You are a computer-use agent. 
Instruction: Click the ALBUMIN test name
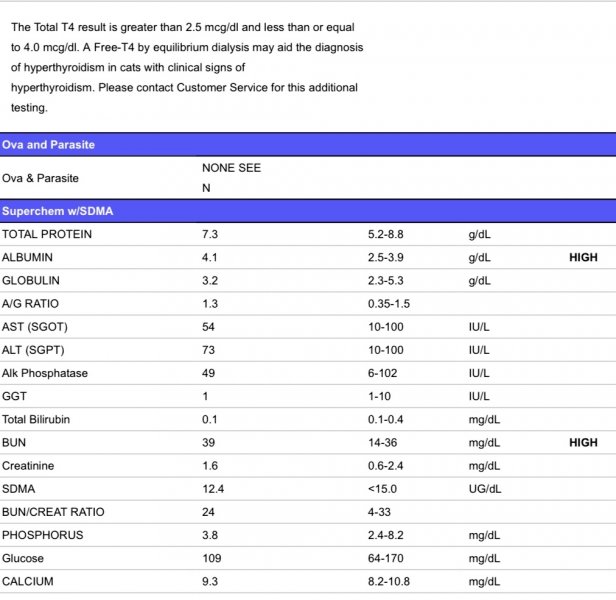[28, 257]
